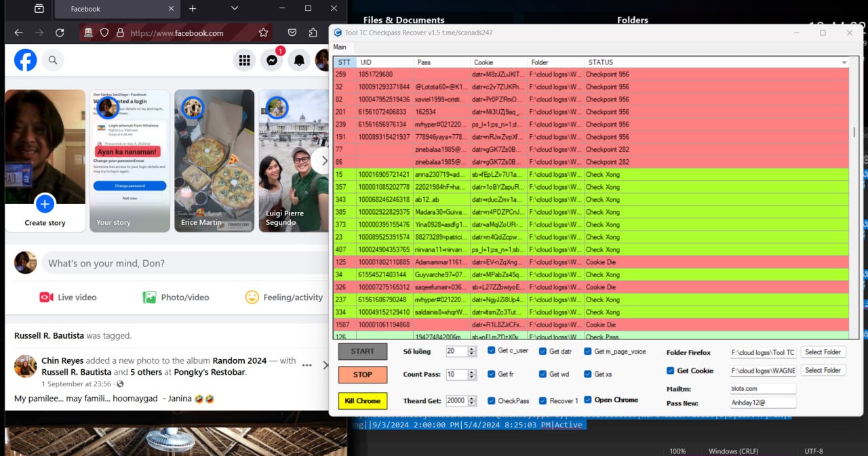The height and width of the screenshot is (456, 868).
Task: Open the three-dot options on Chin Reyes post
Action: tap(307, 365)
